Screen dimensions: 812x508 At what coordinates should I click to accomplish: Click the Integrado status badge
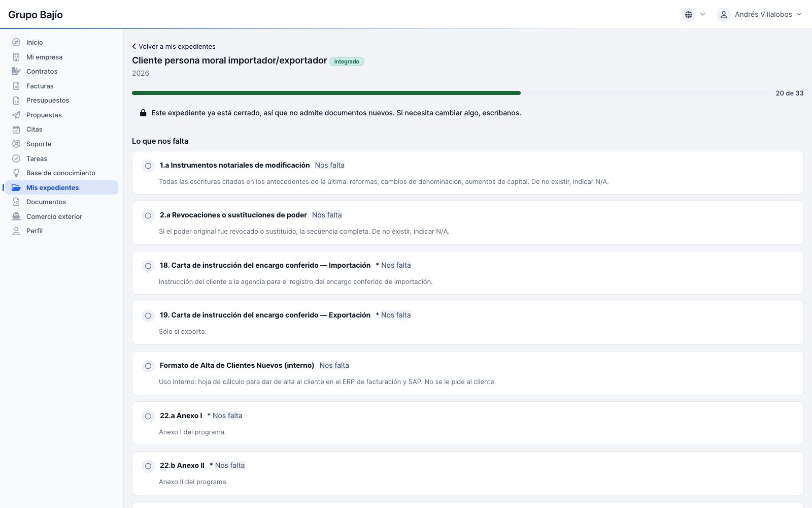347,61
